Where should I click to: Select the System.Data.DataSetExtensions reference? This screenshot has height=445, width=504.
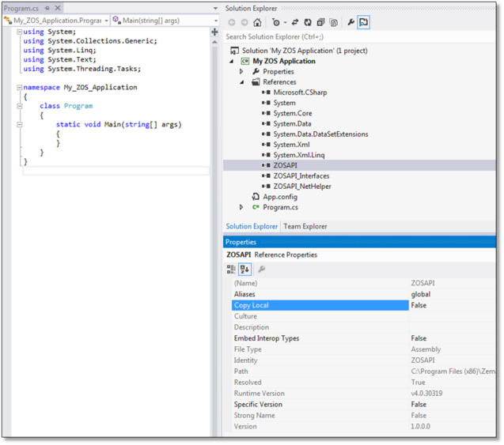click(320, 134)
